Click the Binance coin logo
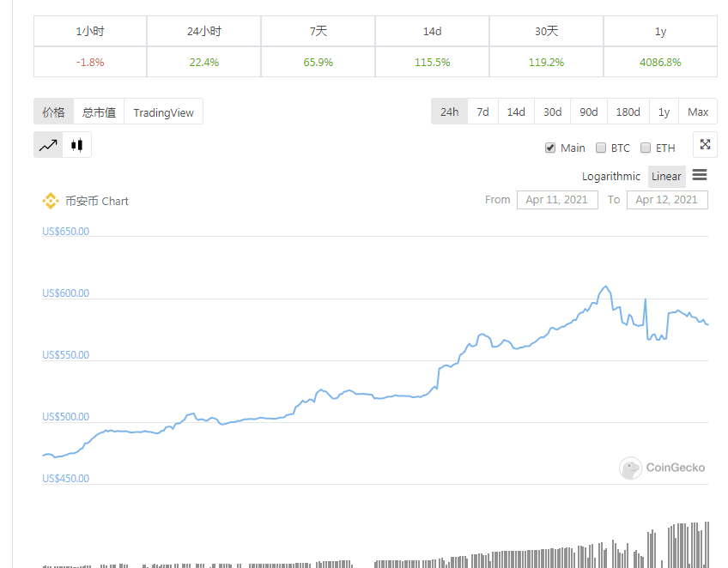The height and width of the screenshot is (568, 728). pyautogui.click(x=52, y=201)
